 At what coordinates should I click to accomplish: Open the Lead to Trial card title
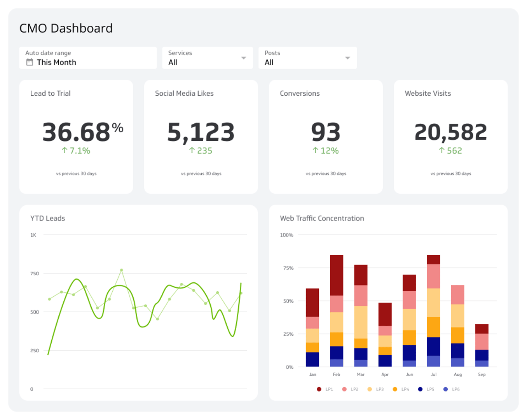point(51,93)
